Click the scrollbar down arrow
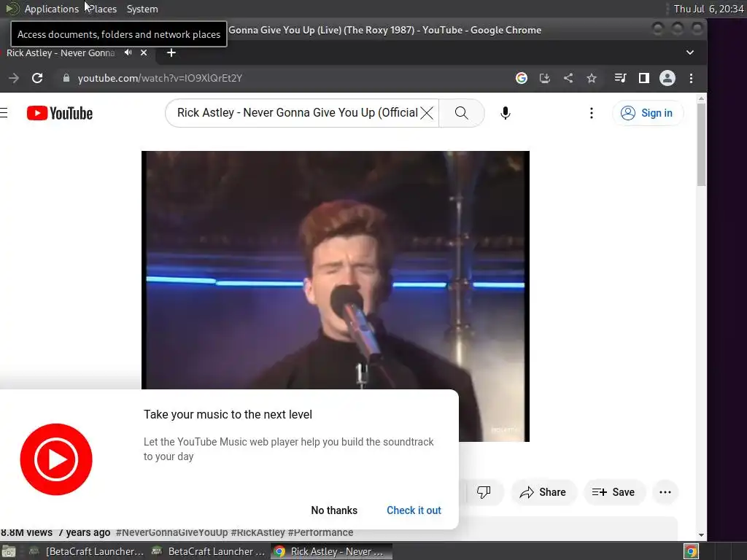This screenshot has width=747, height=560. (701, 534)
